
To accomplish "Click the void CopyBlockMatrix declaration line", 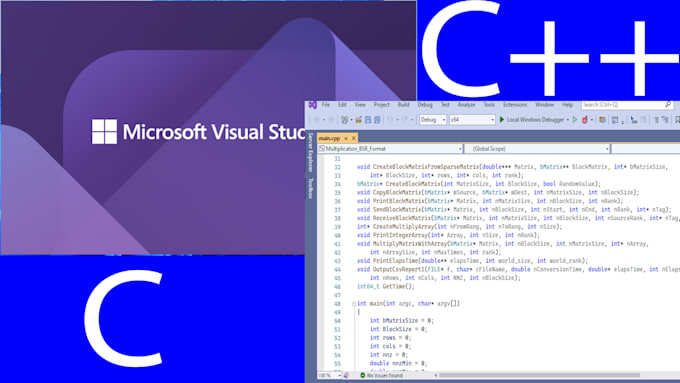I will pos(498,193).
